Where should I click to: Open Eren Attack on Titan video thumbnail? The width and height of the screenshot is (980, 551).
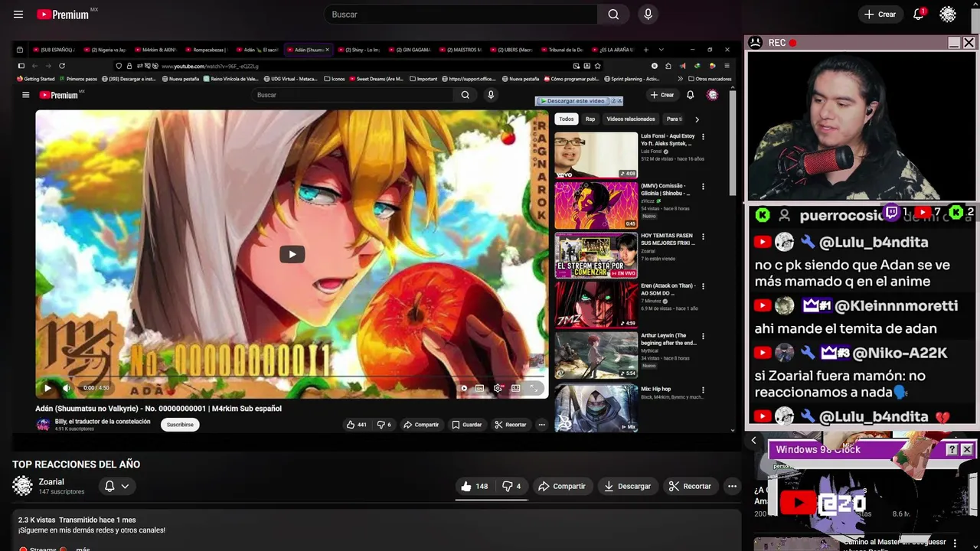[x=596, y=305]
